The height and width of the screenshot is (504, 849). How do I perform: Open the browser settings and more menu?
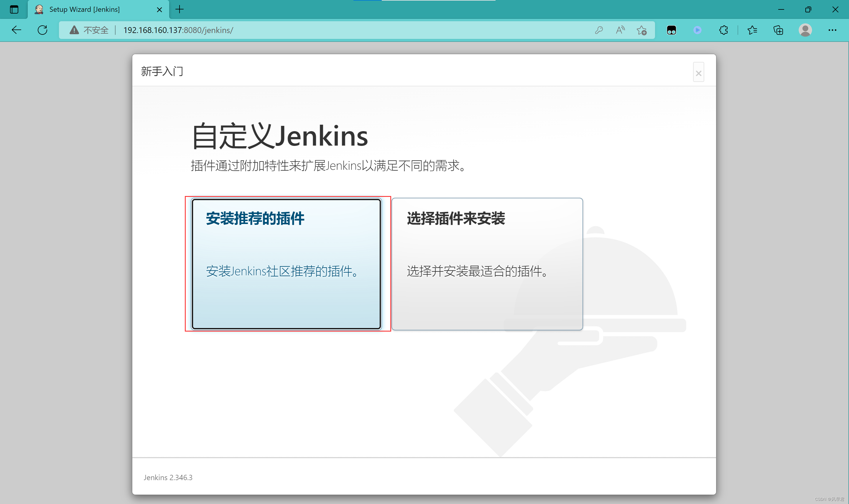(x=832, y=30)
